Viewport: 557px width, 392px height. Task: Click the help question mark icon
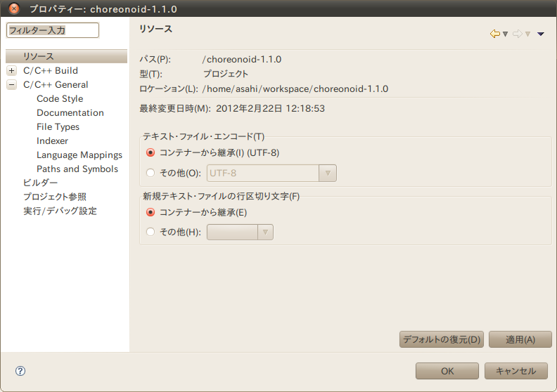[x=20, y=371]
